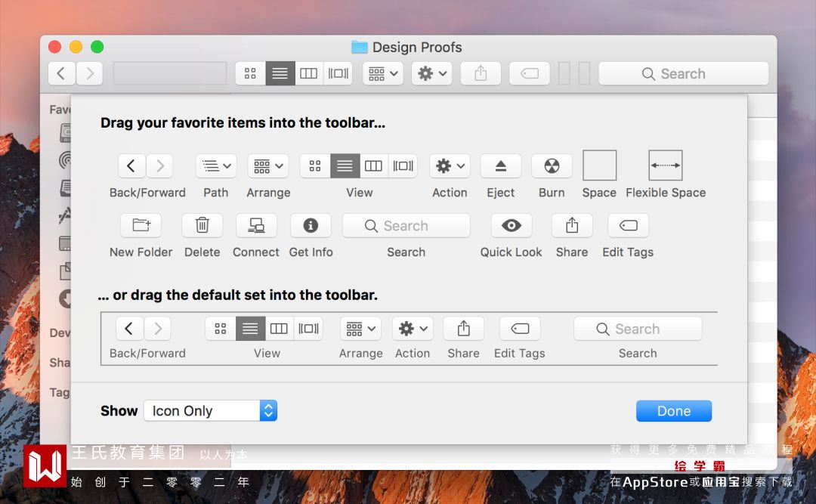The image size is (816, 504).
Task: Click the Back arrow in Finder toolbar
Action: point(61,73)
